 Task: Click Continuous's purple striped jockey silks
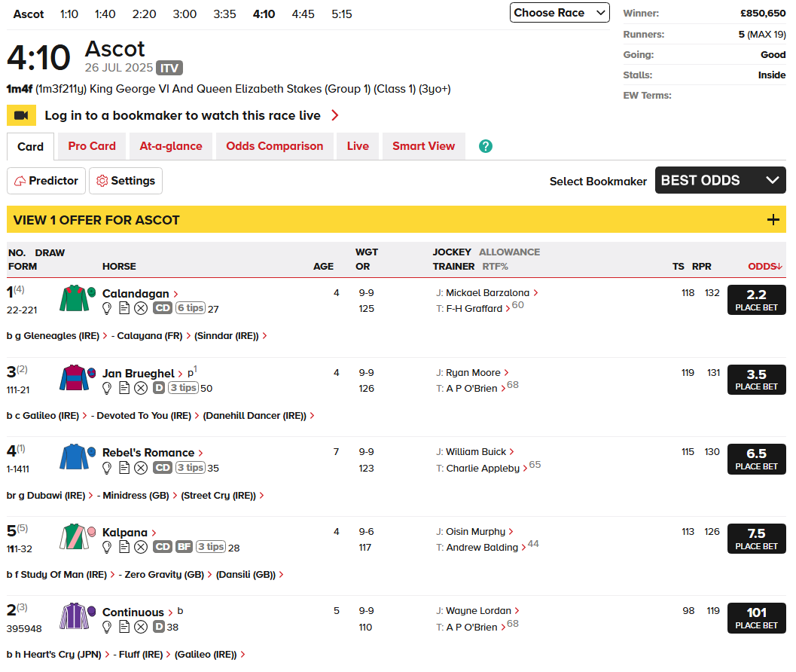pos(78,615)
